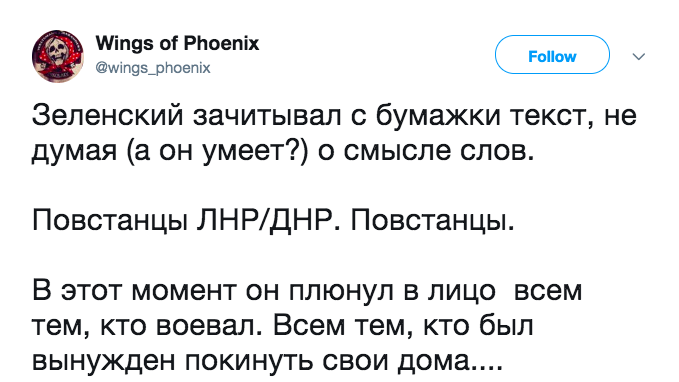Select the tweet line starting with думая
Viewport: 679px width, 382px height.
click(283, 152)
